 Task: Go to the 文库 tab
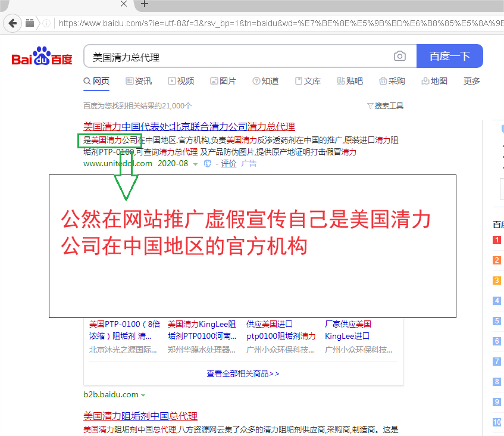tap(308, 81)
